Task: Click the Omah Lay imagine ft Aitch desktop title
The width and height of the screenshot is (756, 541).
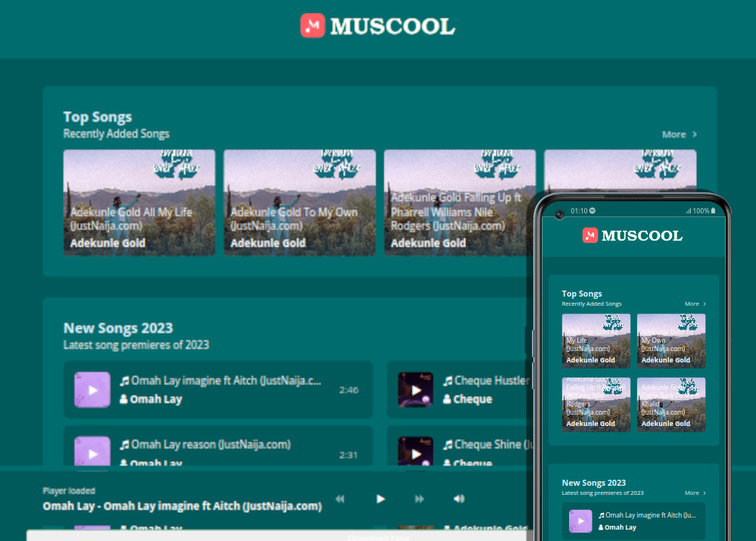Action: pos(226,381)
